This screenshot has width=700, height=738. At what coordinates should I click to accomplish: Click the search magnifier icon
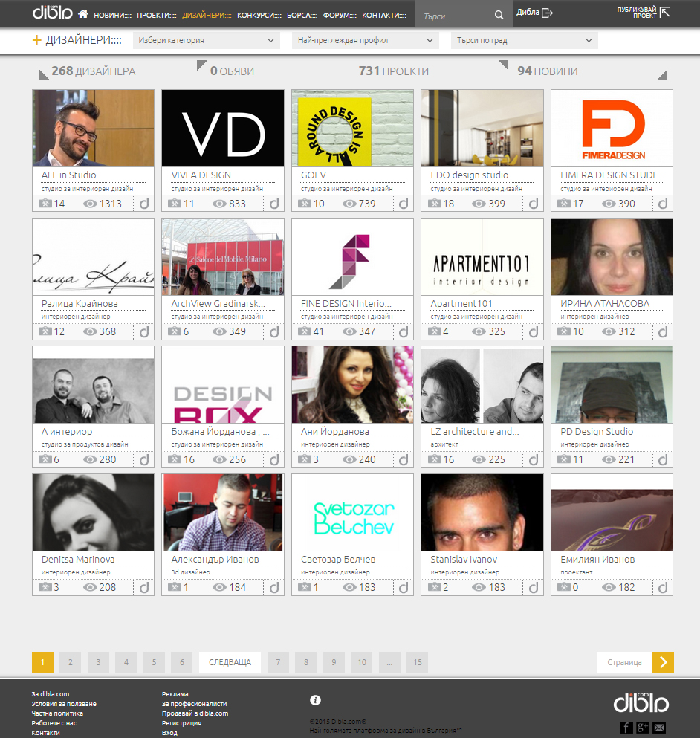pos(499,15)
